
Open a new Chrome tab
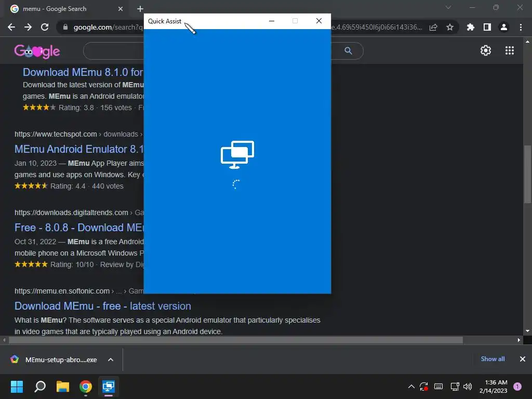[x=140, y=9]
